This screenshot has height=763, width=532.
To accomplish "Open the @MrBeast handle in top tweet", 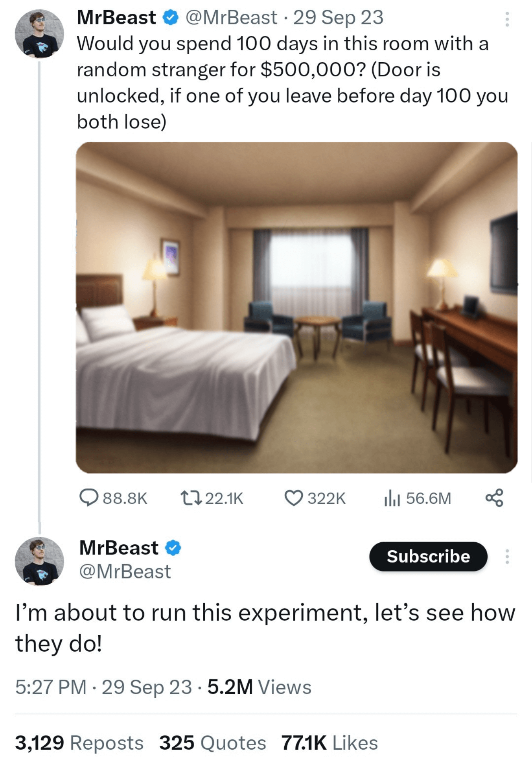I will 231,18.
